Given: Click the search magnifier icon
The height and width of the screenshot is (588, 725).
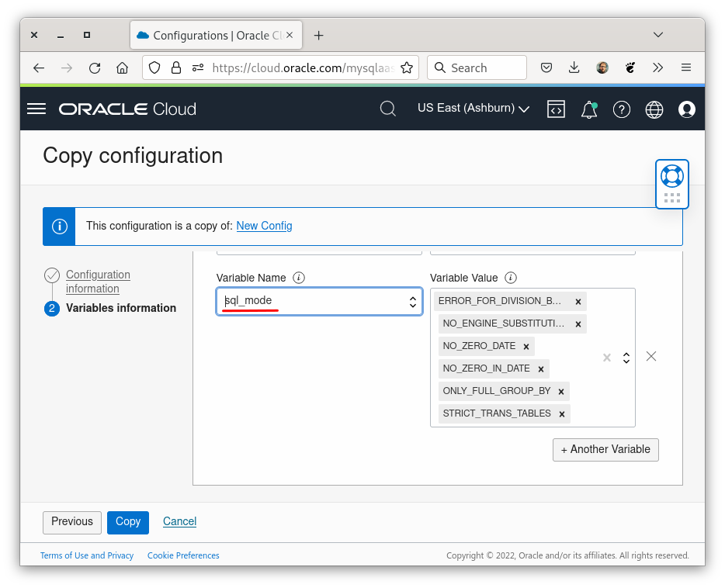Looking at the screenshot, I should [x=388, y=109].
